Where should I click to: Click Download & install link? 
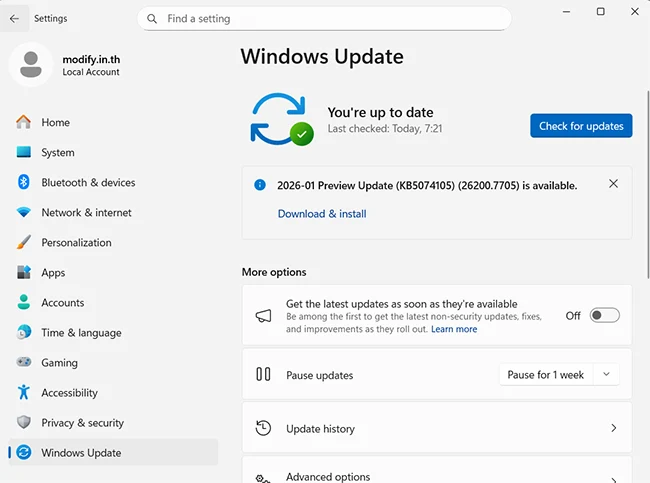pyautogui.click(x=322, y=214)
